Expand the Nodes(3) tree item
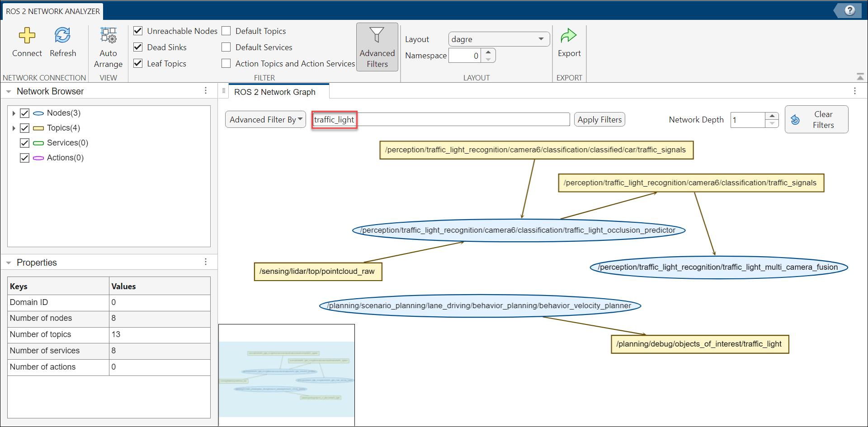868x427 pixels. [x=14, y=113]
